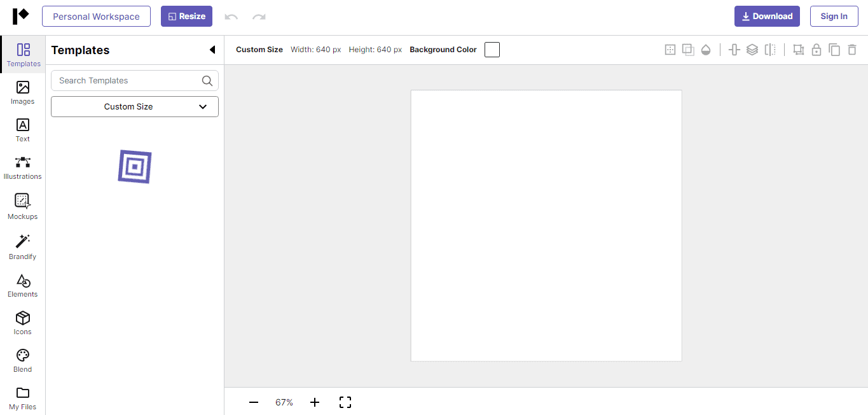The image size is (868, 415).
Task: Click the Sign In button
Action: coord(834,16)
